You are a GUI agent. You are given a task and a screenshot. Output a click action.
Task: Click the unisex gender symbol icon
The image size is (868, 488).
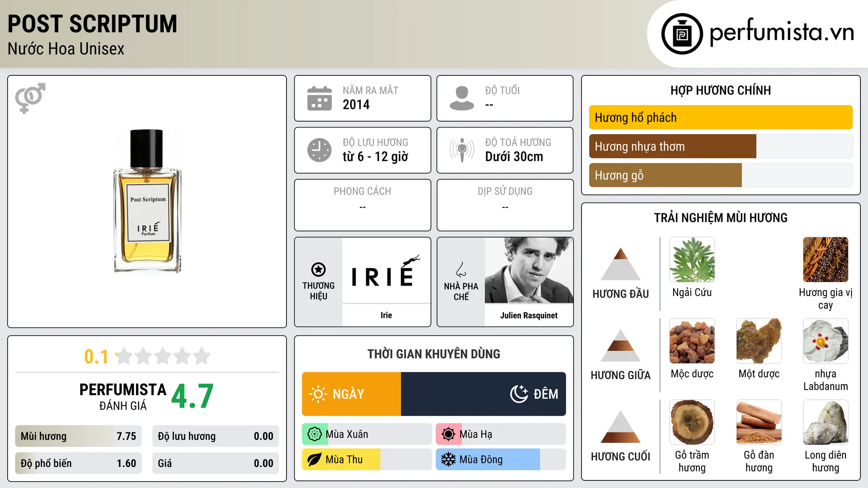point(30,98)
